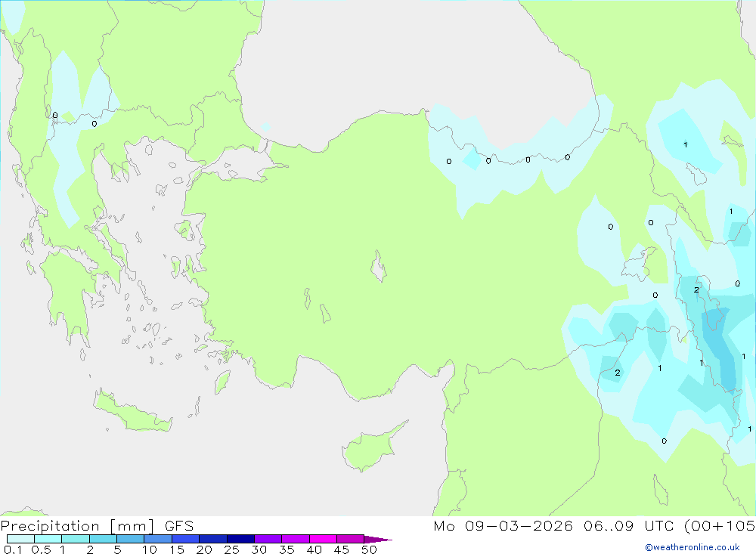Click the "Precipitation" title word
Viewport: 756px width, 554px height.
tap(50, 526)
